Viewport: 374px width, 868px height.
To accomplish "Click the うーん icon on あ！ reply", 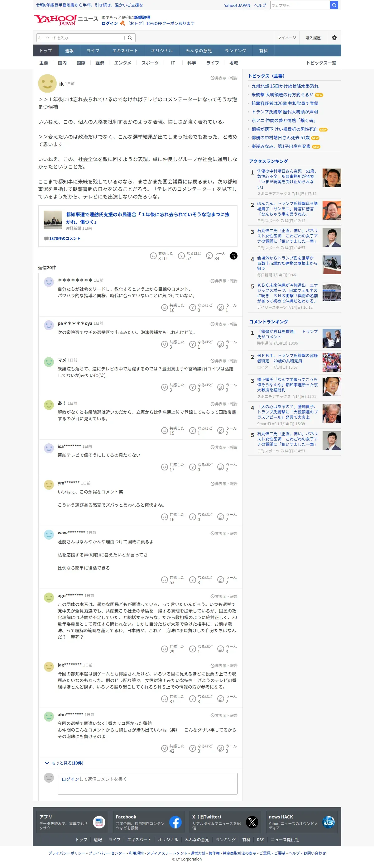I will click(220, 431).
